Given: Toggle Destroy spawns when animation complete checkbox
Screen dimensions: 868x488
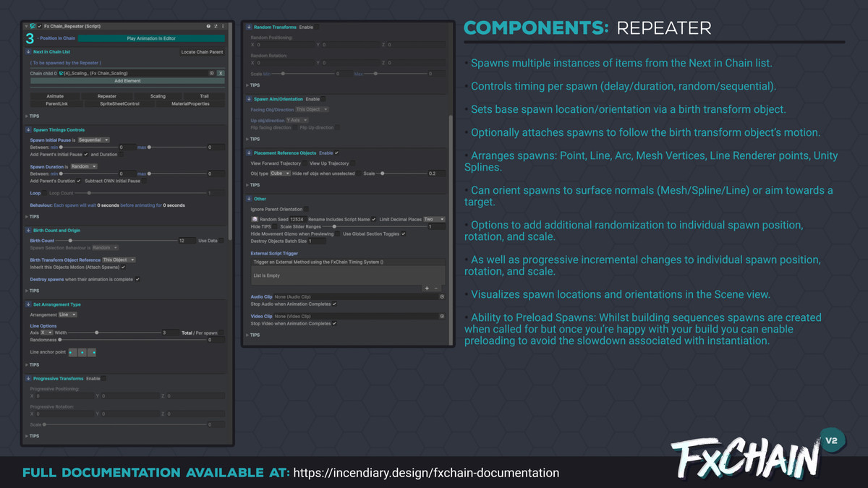Looking at the screenshot, I should pos(137,278).
